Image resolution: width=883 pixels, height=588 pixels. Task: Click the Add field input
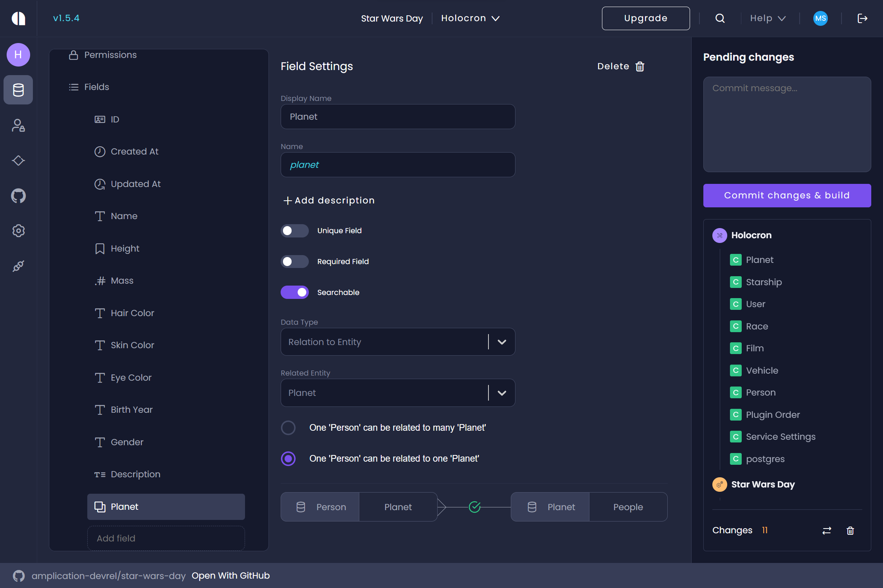(x=166, y=538)
